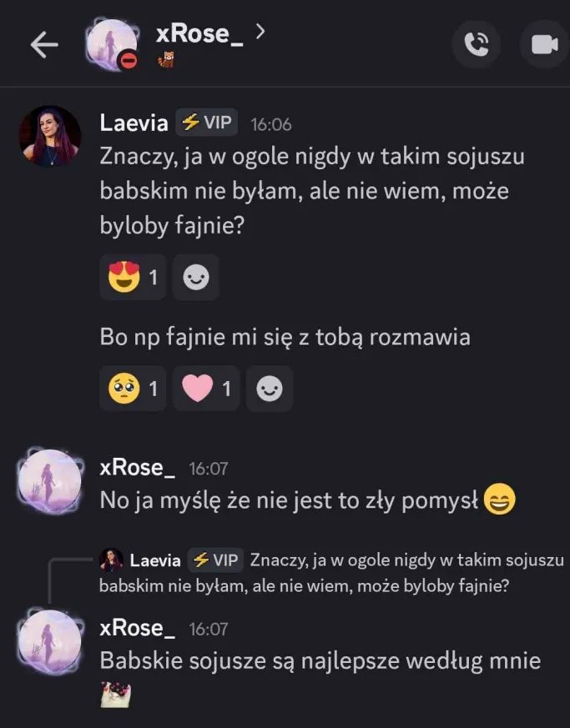Image resolution: width=570 pixels, height=728 pixels.
Task: Toggle the pleading face emoji reaction
Action: [x=133, y=389]
